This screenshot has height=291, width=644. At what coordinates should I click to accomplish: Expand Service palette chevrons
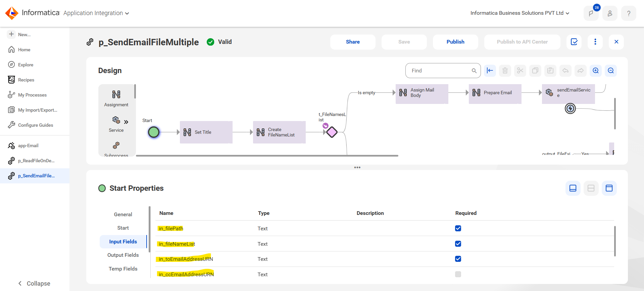(x=126, y=122)
